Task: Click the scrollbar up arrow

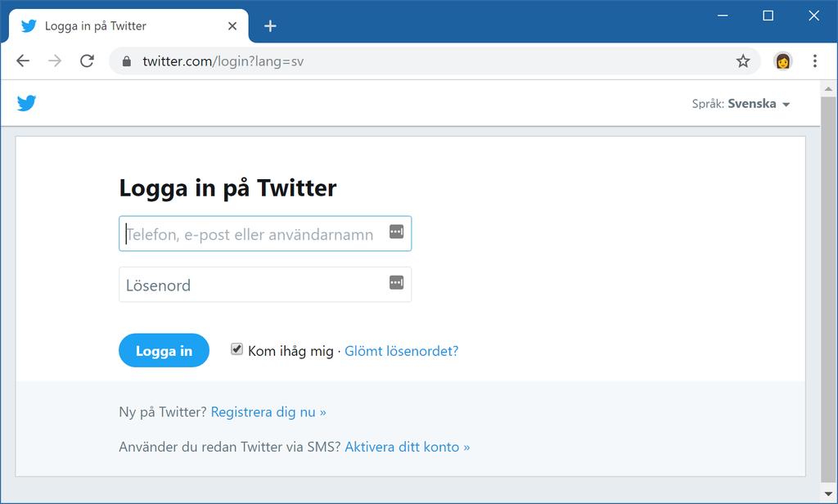Action: click(x=828, y=88)
